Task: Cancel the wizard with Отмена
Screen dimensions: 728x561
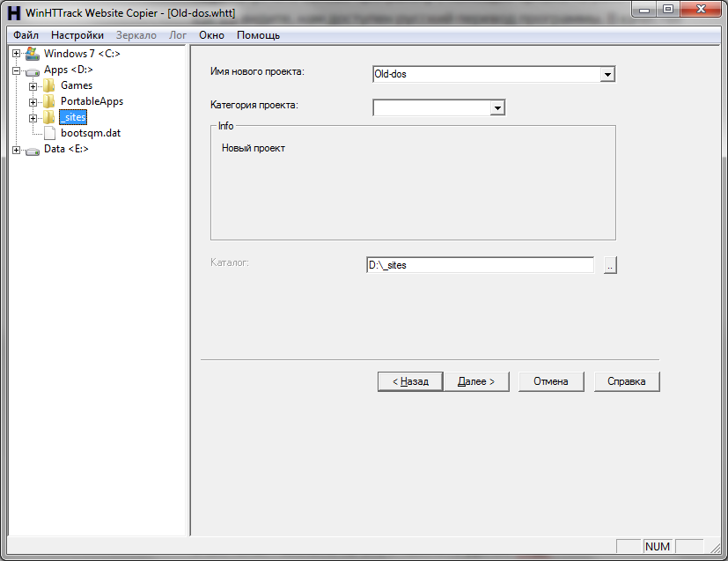Action: pyautogui.click(x=551, y=381)
